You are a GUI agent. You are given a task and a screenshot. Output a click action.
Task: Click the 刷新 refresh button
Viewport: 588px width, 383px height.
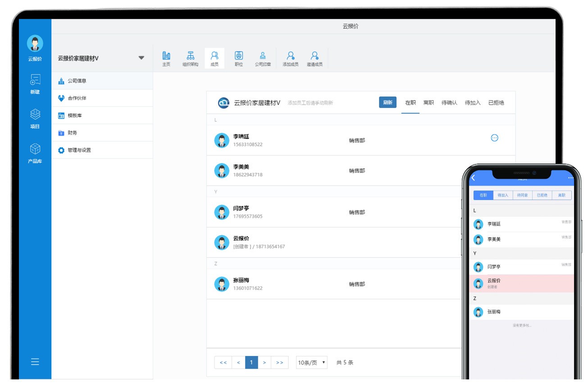click(x=387, y=102)
